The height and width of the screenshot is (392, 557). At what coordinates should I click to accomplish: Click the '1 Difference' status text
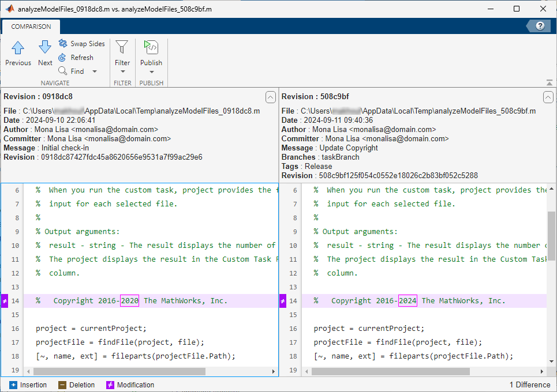click(530, 385)
